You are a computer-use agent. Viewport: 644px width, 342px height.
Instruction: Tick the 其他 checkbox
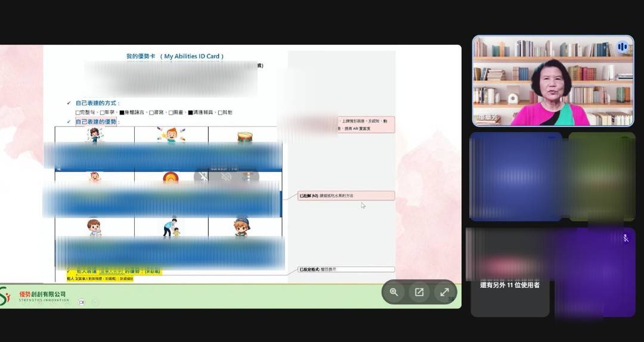(x=220, y=113)
